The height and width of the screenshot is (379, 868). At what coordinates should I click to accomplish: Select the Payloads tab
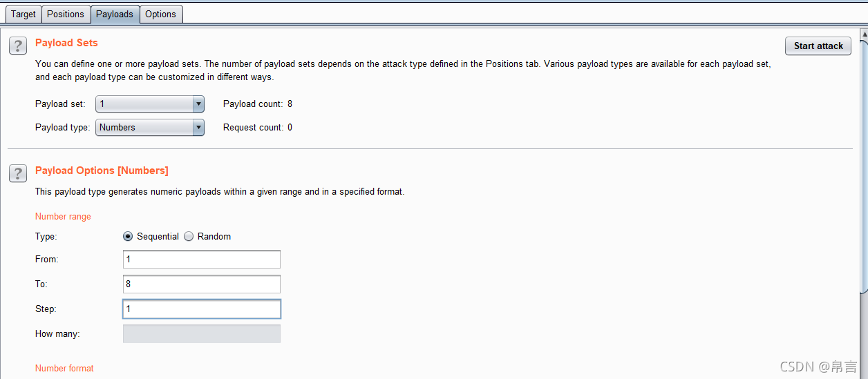pyautogui.click(x=115, y=14)
